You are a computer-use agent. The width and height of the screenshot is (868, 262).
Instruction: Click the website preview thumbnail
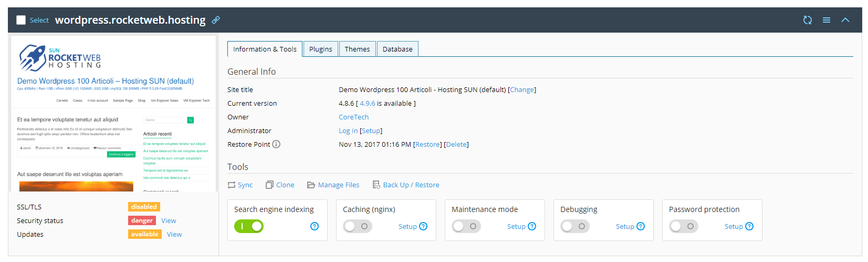[x=113, y=113]
